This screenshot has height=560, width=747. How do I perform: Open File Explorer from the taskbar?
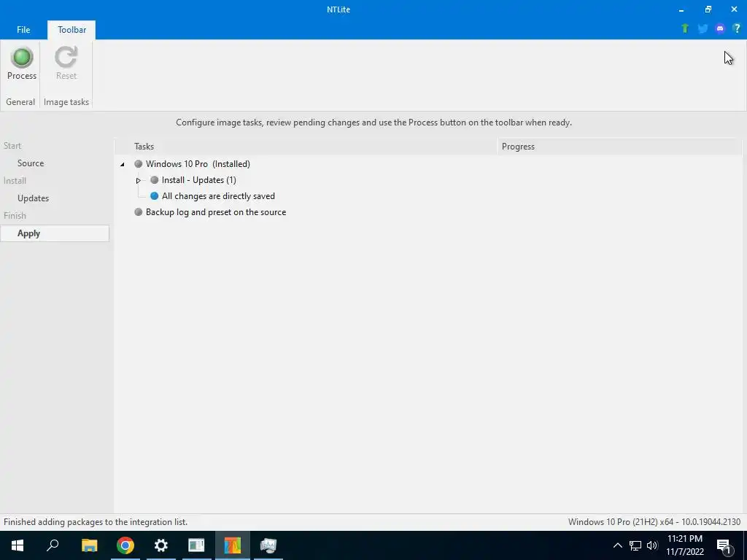coord(89,545)
